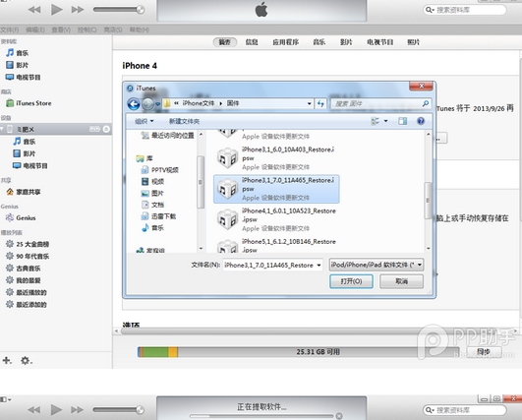The image size is (522, 420).
Task: Select iPhone4,1_6.0.1_10A523_Restore.ipsw file
Action: point(276,219)
